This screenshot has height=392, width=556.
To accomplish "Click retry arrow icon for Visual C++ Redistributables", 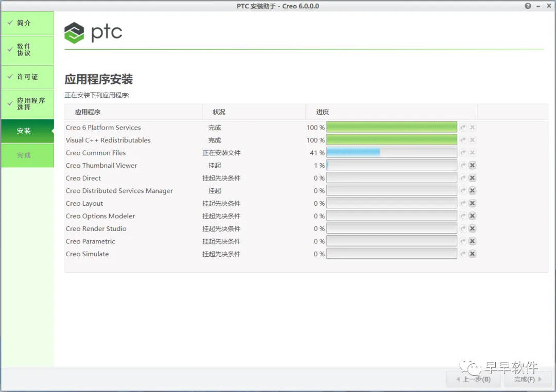I will (x=463, y=140).
